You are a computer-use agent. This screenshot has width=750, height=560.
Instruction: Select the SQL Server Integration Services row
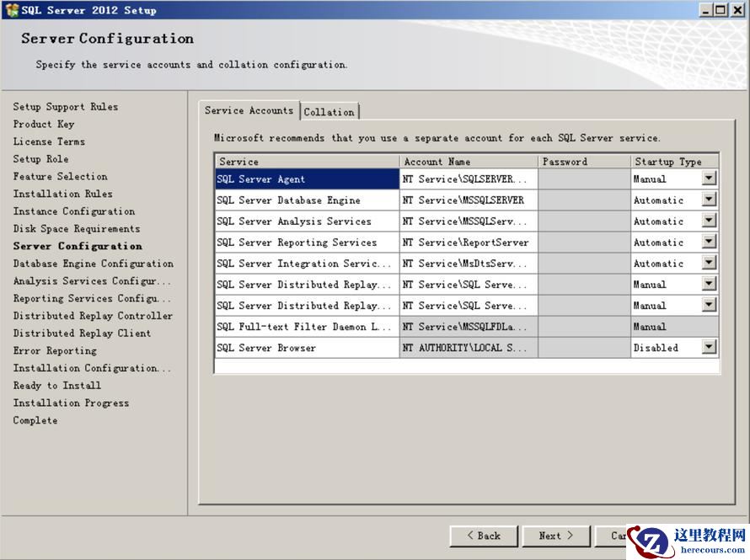[x=307, y=263]
